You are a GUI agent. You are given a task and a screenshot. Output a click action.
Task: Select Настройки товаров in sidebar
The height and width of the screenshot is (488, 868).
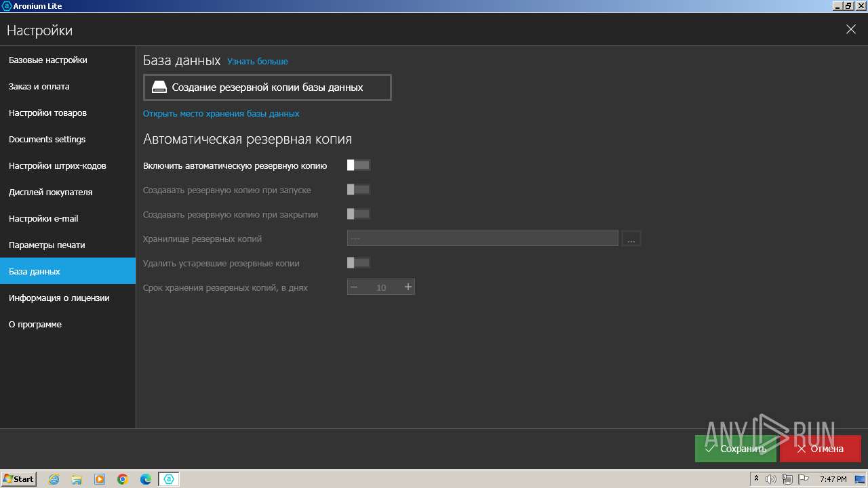click(68, 113)
